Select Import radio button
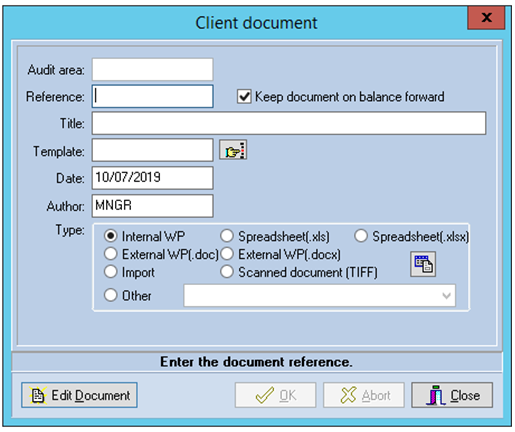This screenshot has width=515, height=432. click(111, 272)
